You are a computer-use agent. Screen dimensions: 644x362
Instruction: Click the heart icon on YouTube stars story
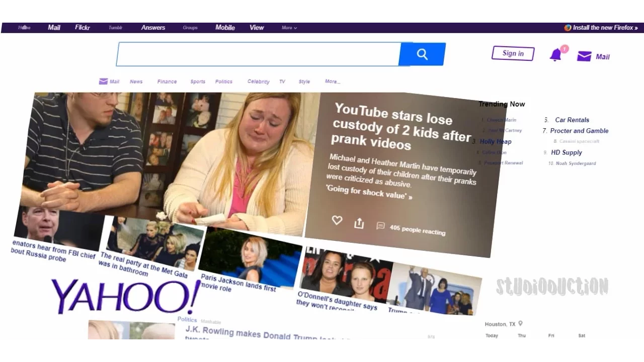click(x=337, y=220)
